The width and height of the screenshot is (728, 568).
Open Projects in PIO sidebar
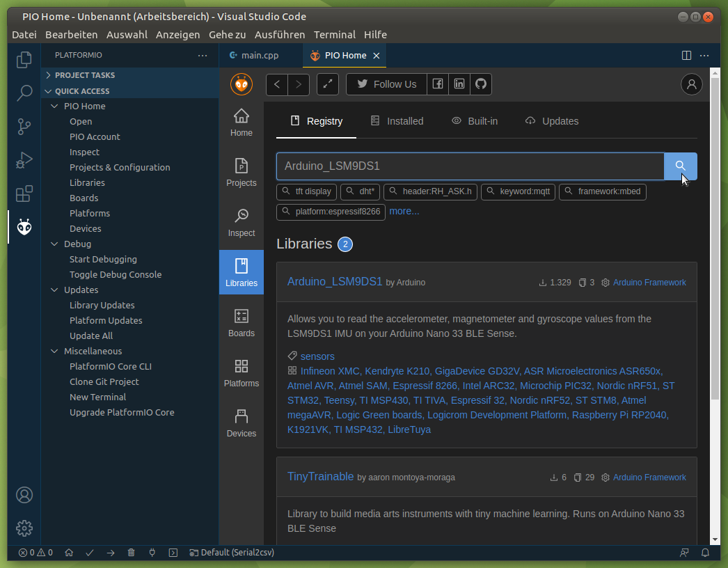pyautogui.click(x=242, y=173)
